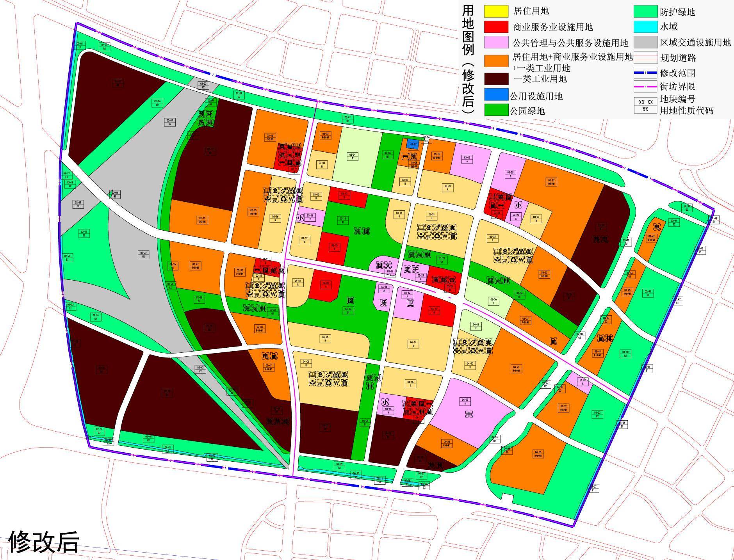Viewport: 734px width, 560px height.
Task: Click parcel label 02-22 H2
Action: [143, 254]
